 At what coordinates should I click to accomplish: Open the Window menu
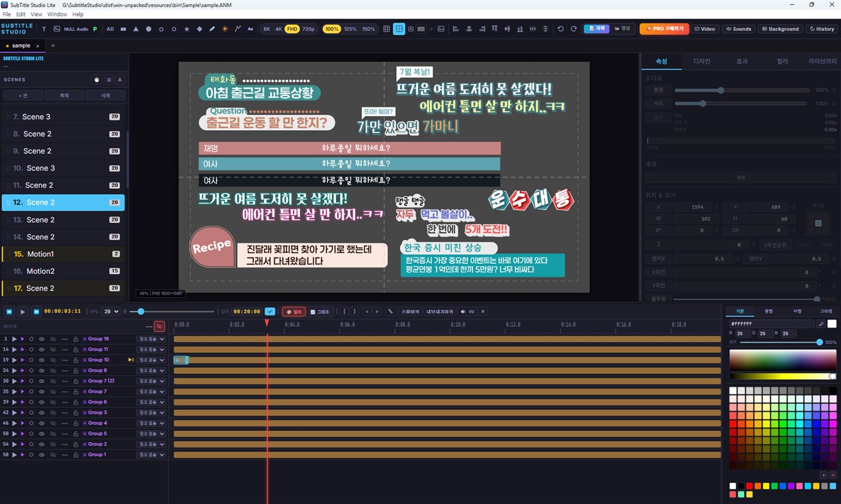(57, 14)
